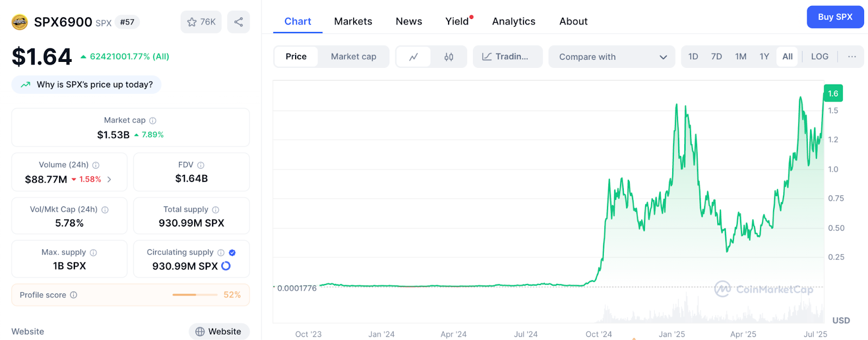Viewport: 868px width, 340px height.
Task: Click Why is SPX's price up today
Action: pyautogui.click(x=86, y=85)
